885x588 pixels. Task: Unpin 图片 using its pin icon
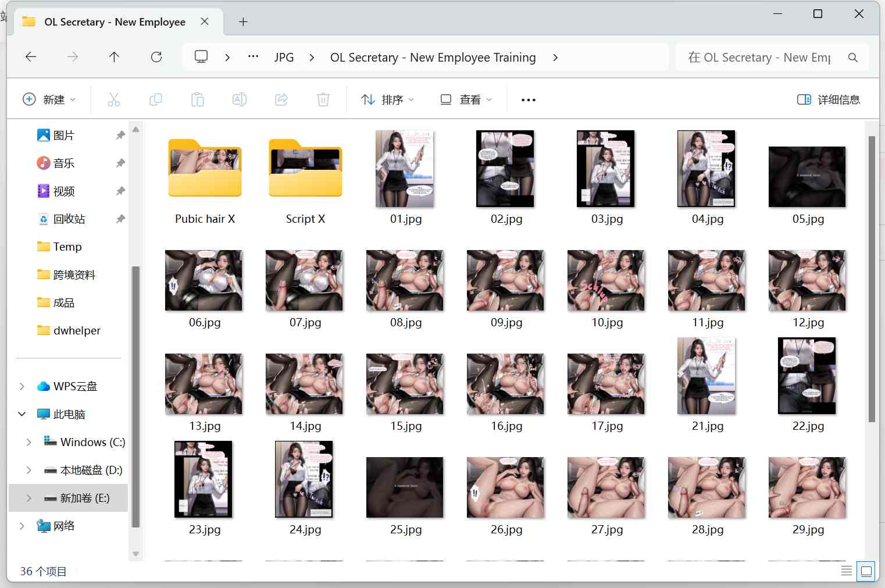(x=120, y=136)
